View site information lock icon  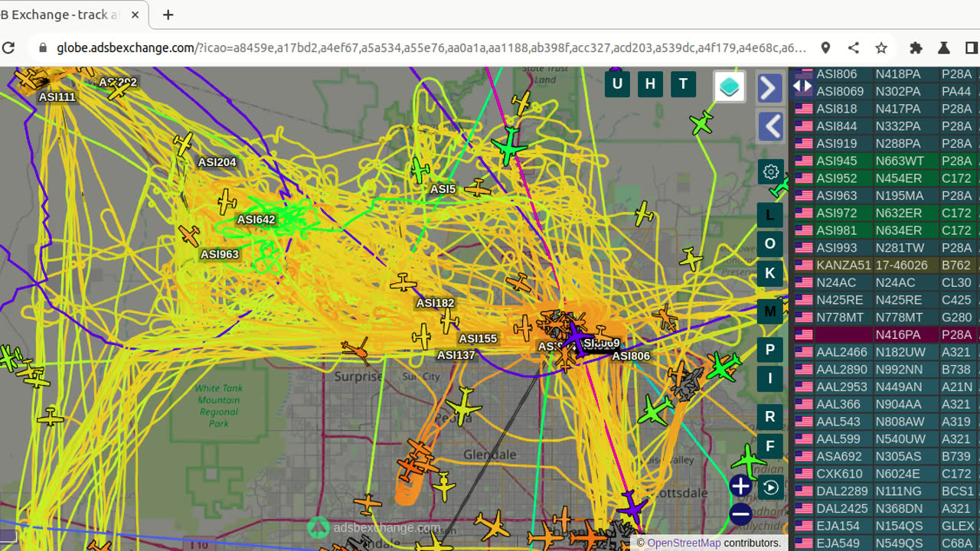[43, 47]
